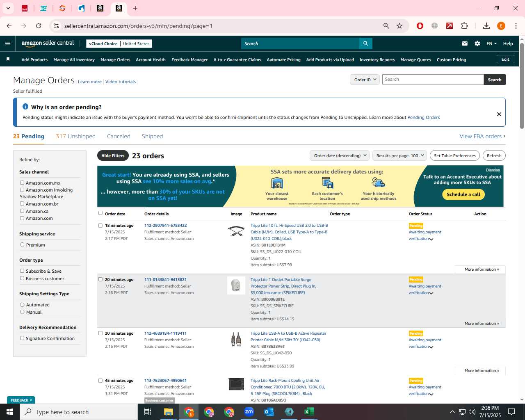
Task: Check the Amazon.com sales channel filter
Action: 22,218
